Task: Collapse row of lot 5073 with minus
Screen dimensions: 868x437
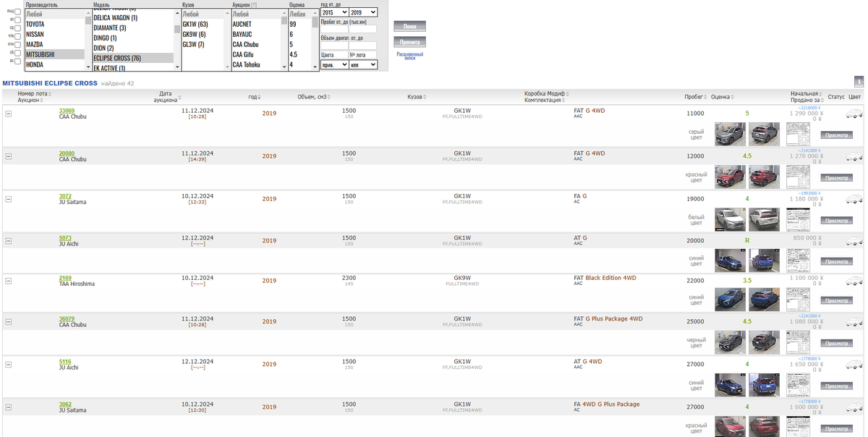Action: pos(9,241)
